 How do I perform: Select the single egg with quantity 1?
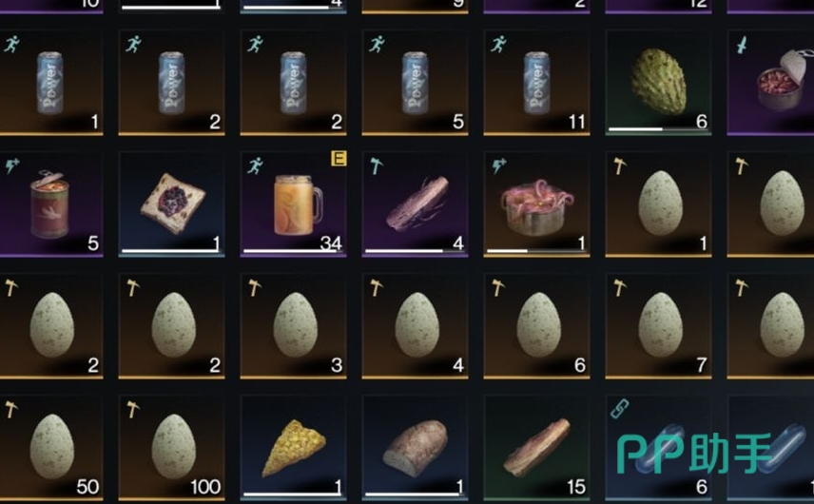[x=658, y=204]
